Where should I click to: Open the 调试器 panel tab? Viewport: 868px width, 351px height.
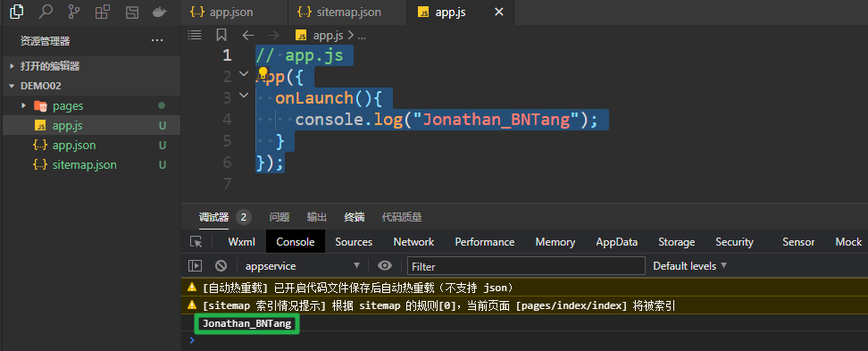point(213,217)
